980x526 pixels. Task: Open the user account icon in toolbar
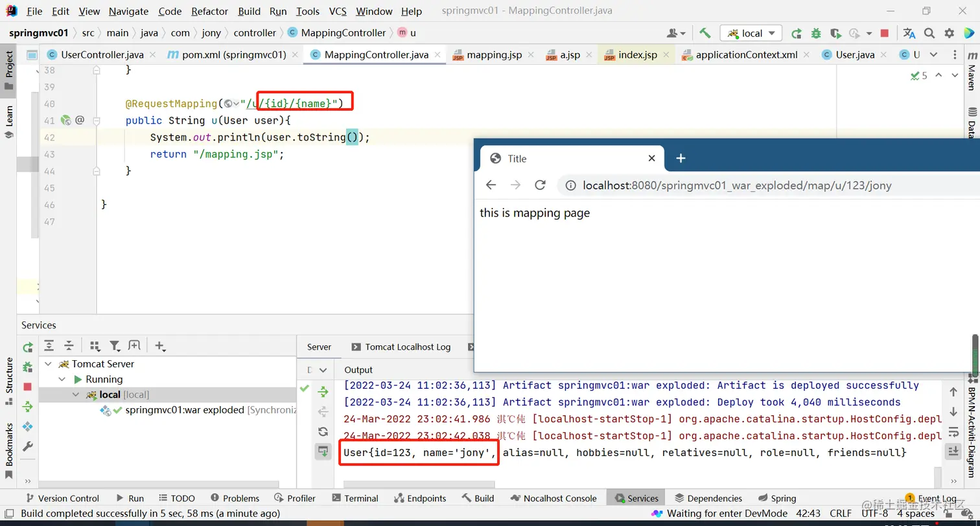(676, 33)
